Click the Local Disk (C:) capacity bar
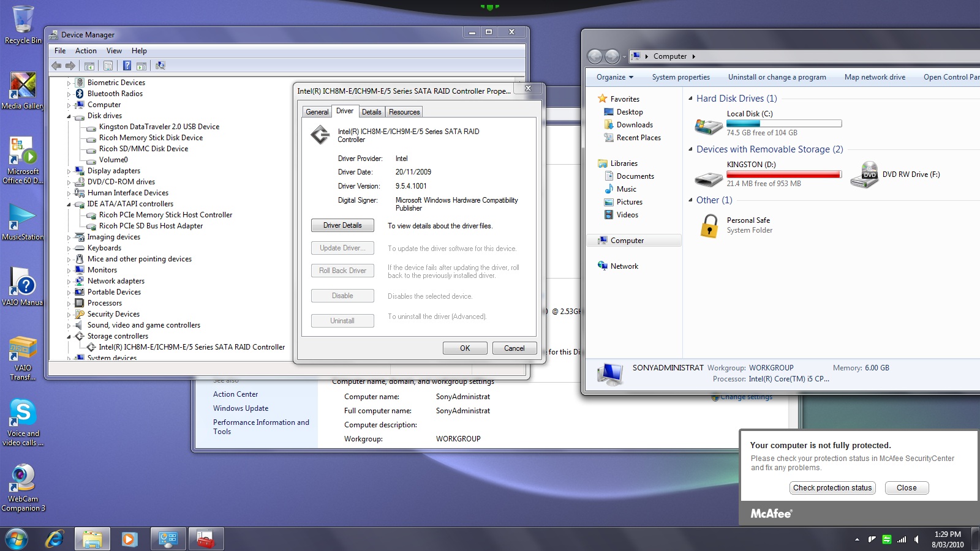Image resolution: width=980 pixels, height=551 pixels. [784, 124]
